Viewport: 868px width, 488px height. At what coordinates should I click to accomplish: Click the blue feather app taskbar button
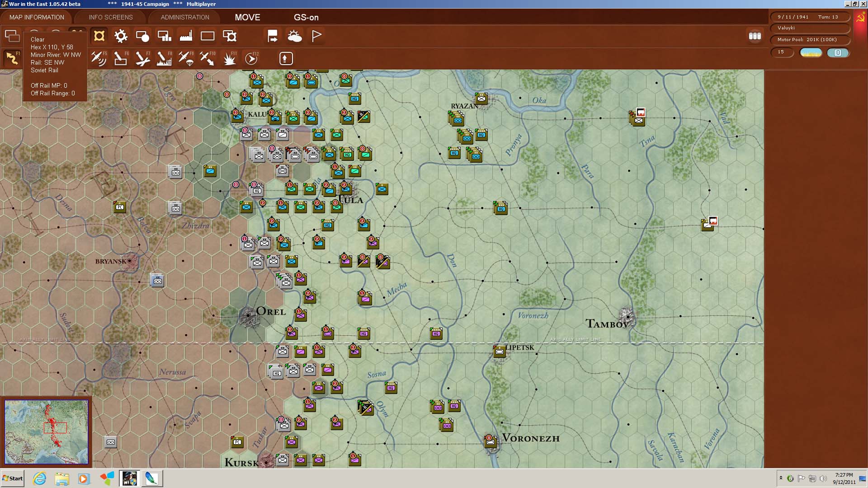click(x=151, y=479)
